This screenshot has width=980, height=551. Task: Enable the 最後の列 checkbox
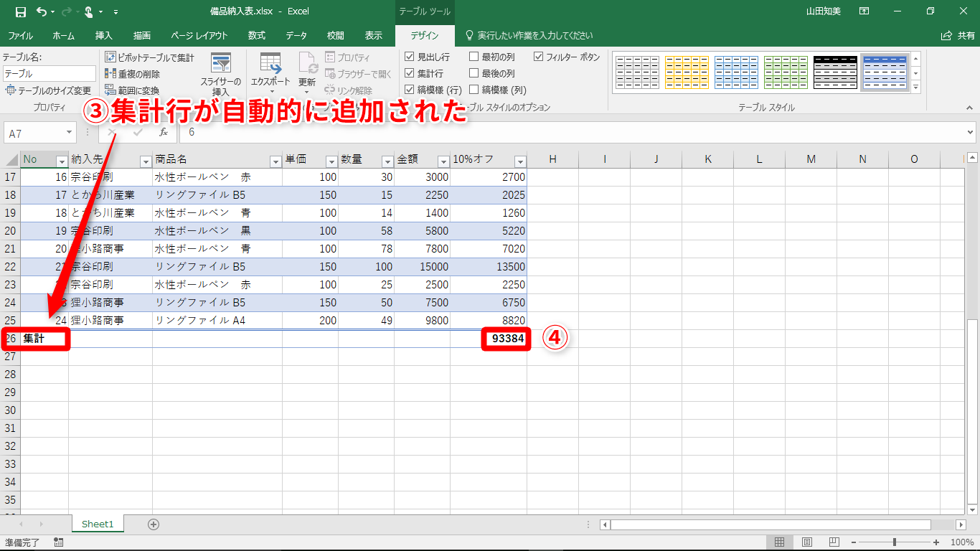(474, 73)
